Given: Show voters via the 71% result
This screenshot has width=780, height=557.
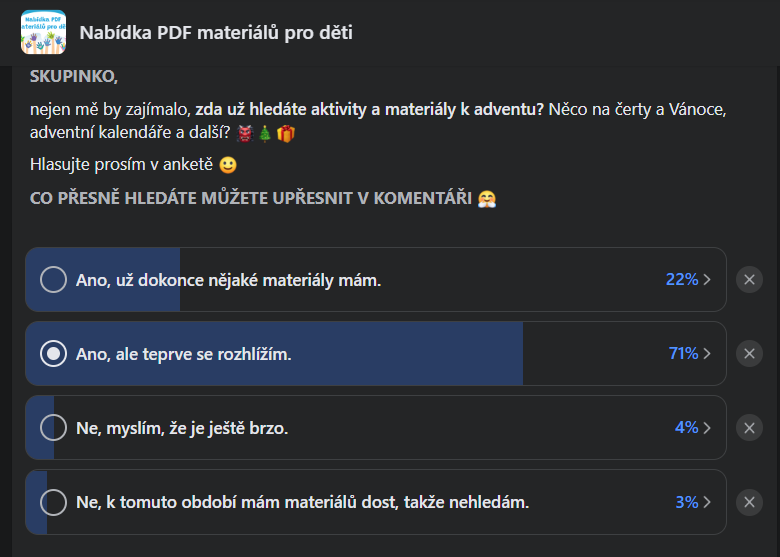Looking at the screenshot, I should coord(683,354).
